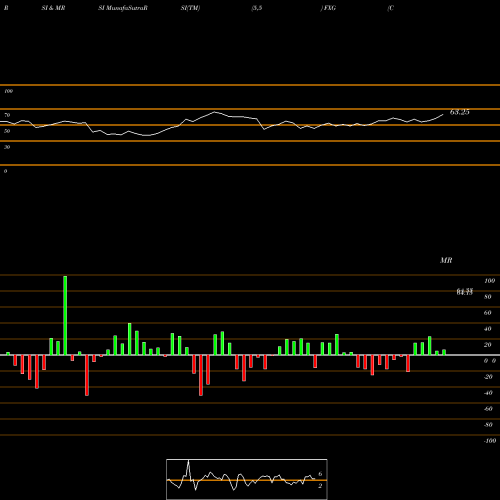Screen dimensions: 500x500
Task: Click the 'SI MunafaSutraR' header text
Action: coord(123,8)
